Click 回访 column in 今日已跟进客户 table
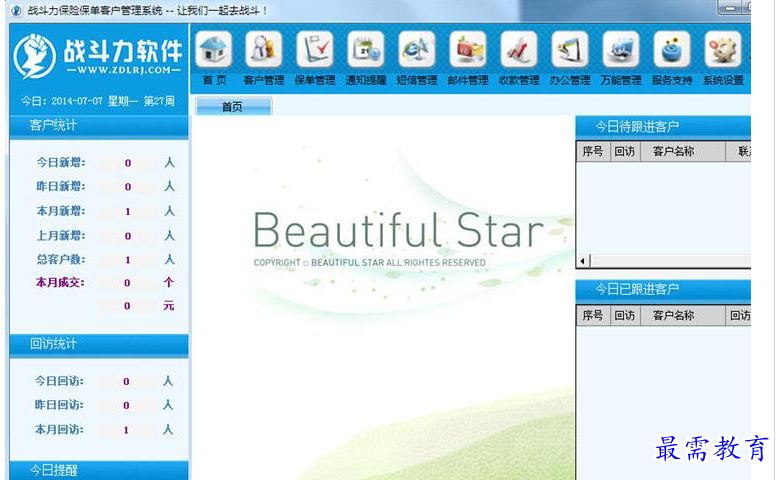 tap(624, 316)
